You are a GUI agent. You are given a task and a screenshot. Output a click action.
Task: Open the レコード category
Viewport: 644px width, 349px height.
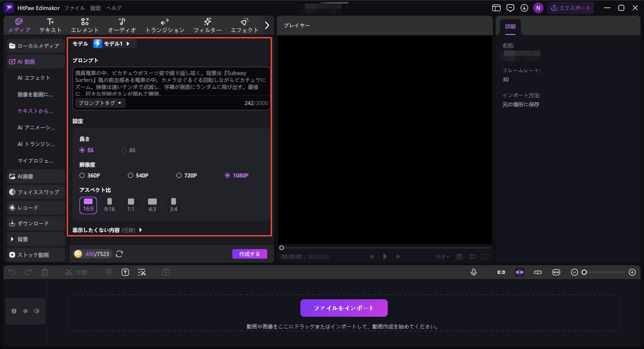[36, 208]
